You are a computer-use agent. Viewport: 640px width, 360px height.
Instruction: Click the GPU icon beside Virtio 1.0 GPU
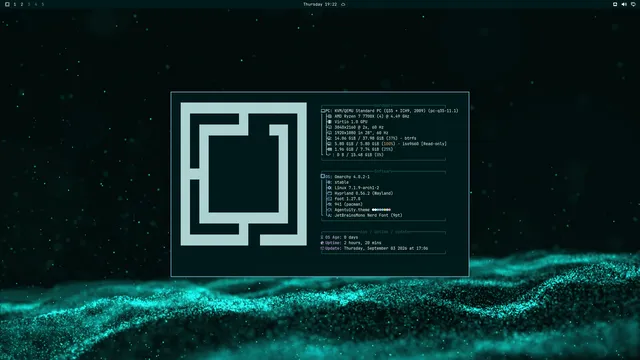coord(329,122)
